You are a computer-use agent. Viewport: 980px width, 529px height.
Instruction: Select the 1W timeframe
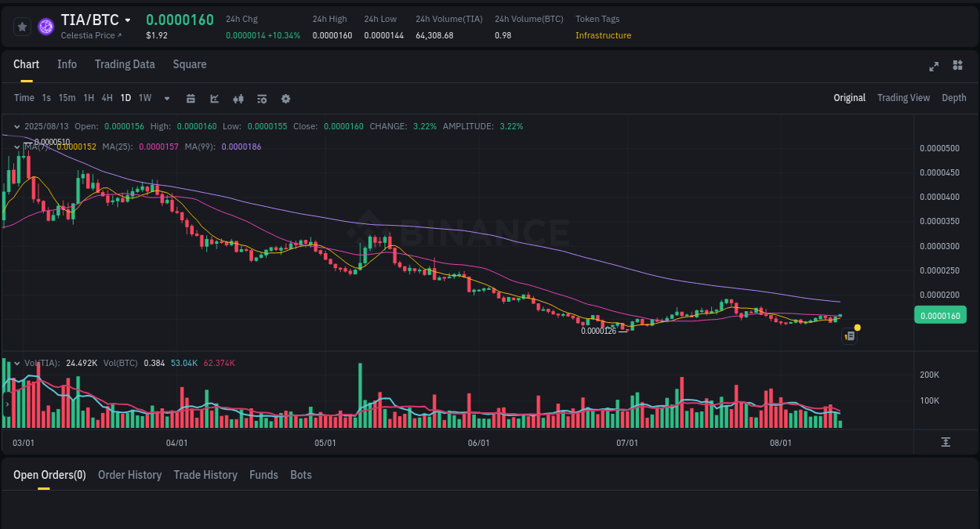pyautogui.click(x=144, y=98)
